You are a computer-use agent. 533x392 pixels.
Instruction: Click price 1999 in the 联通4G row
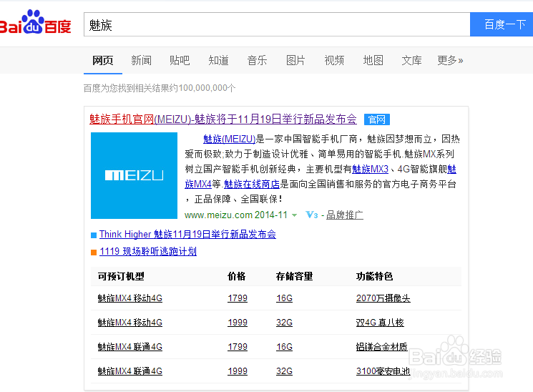click(238, 371)
